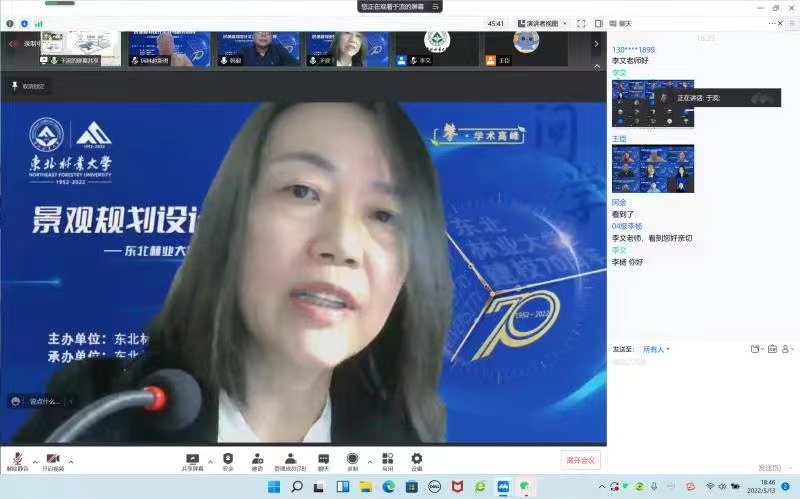800x499 pixels.
Task: Open Manage Members (管理成员) panel
Action: 290,459
